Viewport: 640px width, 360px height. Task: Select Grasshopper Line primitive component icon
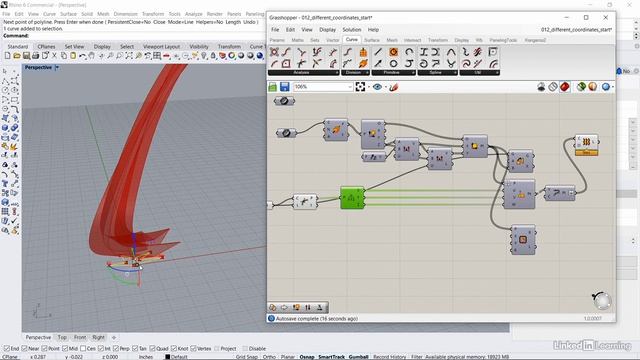(378, 52)
